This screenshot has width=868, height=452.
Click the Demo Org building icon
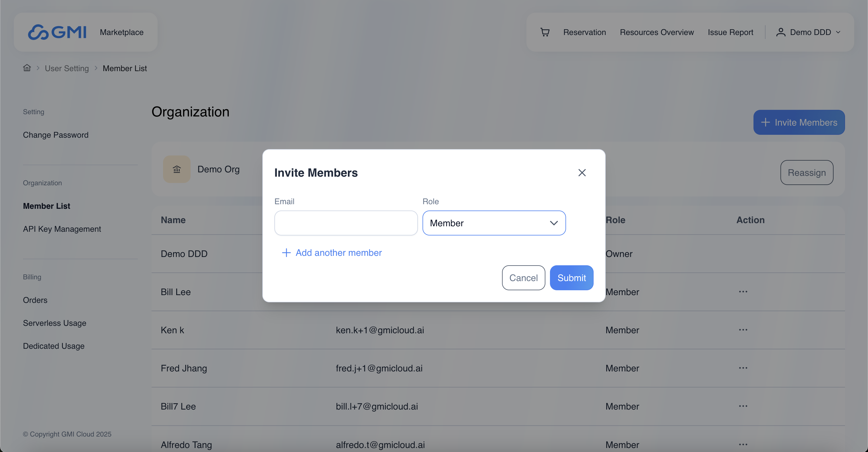pos(177,169)
